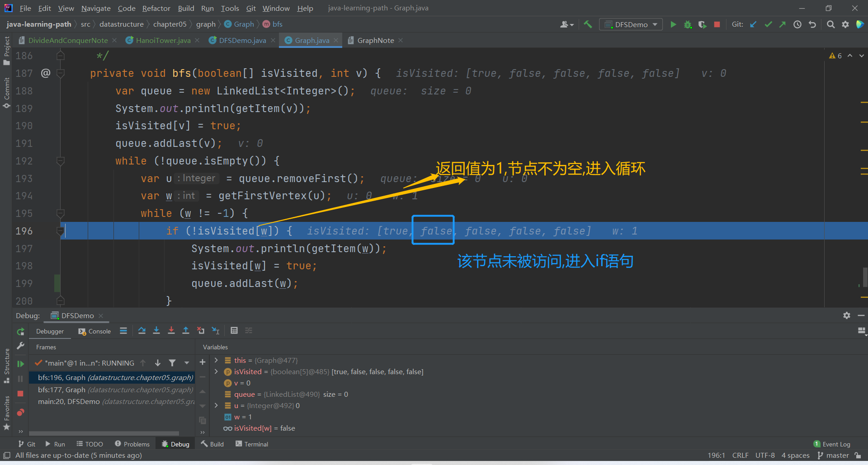Run DFSDemo with the green play button

click(673, 24)
